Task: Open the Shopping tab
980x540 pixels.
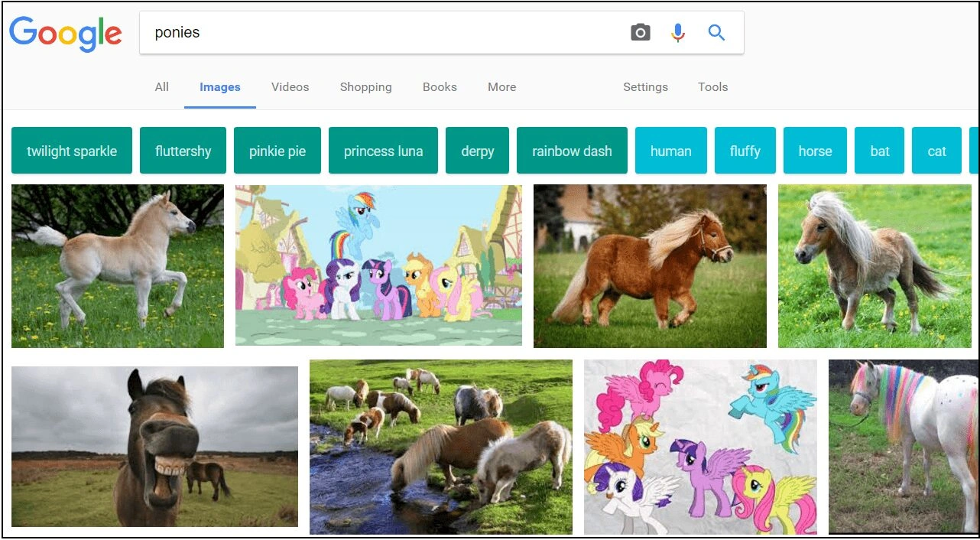Action: (365, 87)
